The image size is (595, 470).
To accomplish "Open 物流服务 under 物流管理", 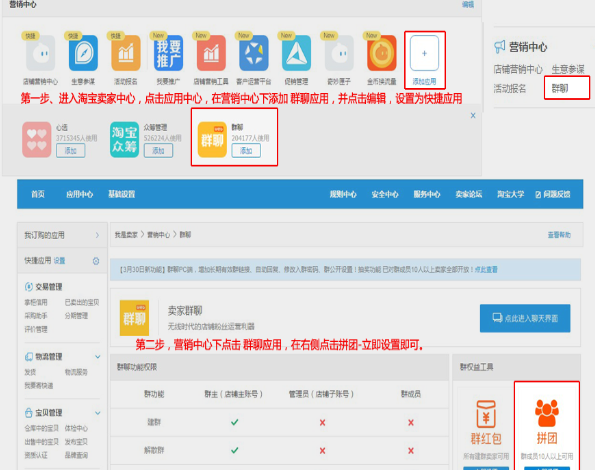I will 76,372.
